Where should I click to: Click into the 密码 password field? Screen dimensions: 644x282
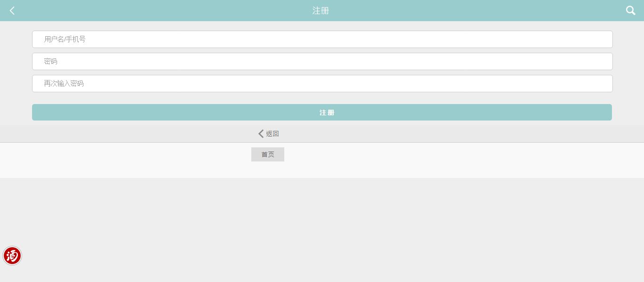pos(322,61)
